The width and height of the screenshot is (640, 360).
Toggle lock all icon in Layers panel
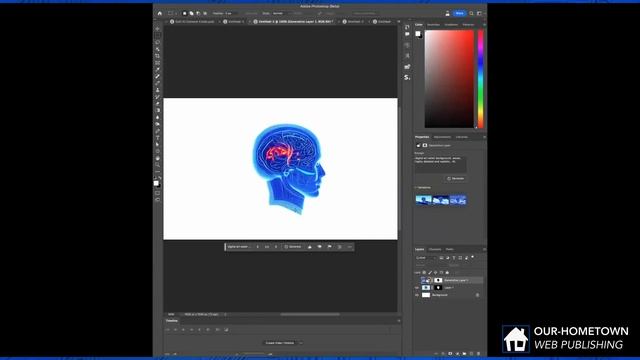tap(447, 273)
